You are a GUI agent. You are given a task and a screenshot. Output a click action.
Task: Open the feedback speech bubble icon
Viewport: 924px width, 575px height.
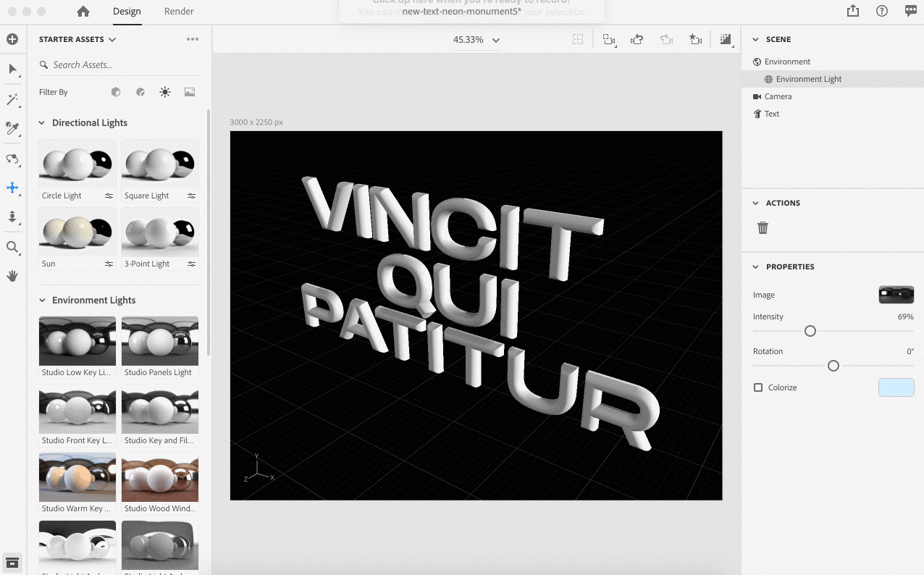[911, 11]
